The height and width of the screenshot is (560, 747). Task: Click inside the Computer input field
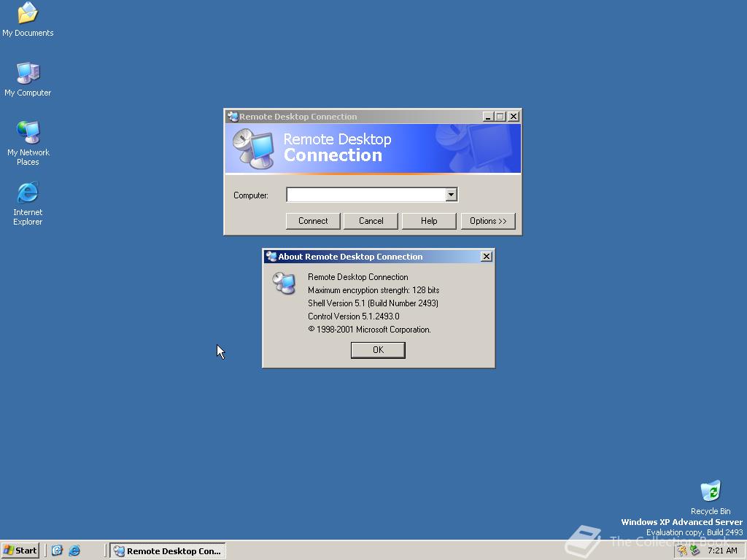pyautogui.click(x=366, y=194)
